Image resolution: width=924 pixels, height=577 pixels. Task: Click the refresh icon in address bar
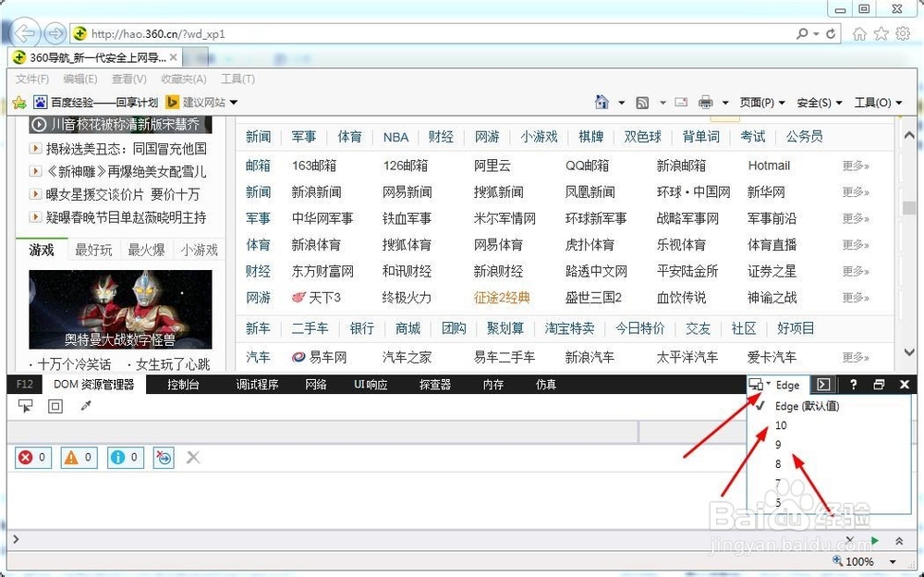[x=831, y=33]
